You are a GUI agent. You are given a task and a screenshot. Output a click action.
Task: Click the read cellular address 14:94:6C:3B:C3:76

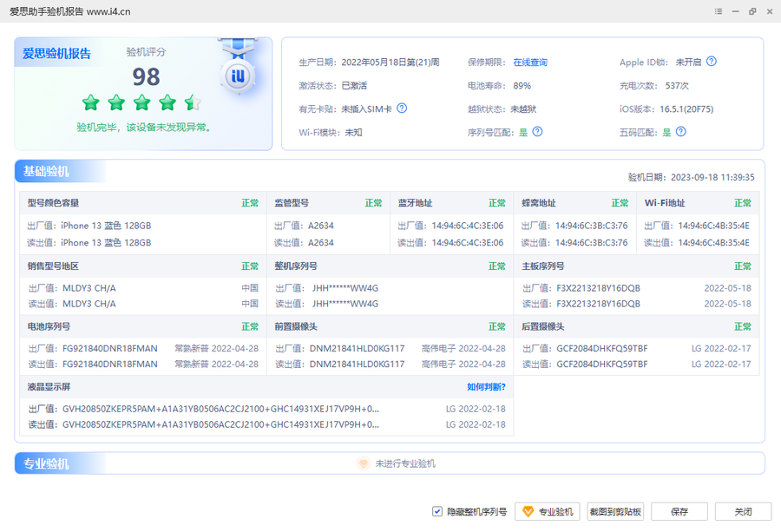click(x=592, y=243)
